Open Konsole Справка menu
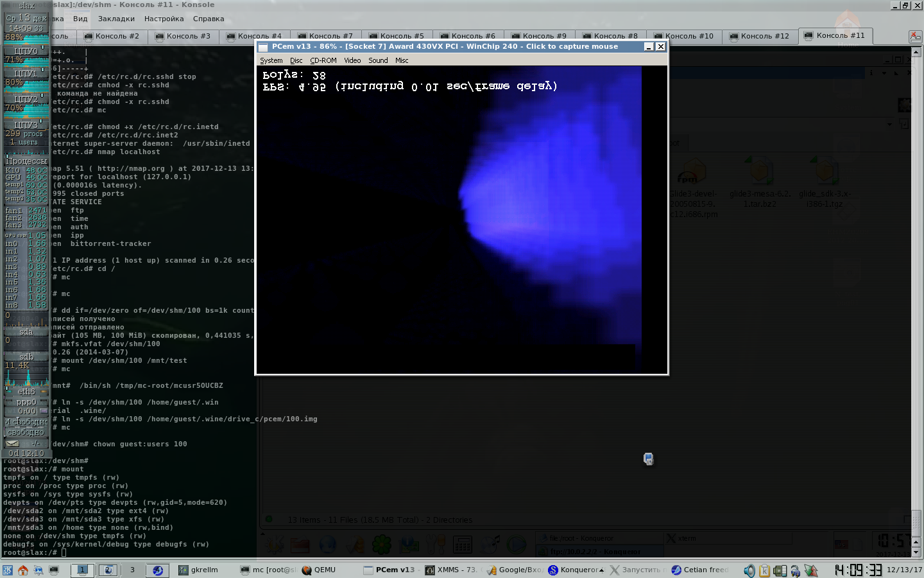The width and height of the screenshot is (924, 578). point(209,19)
